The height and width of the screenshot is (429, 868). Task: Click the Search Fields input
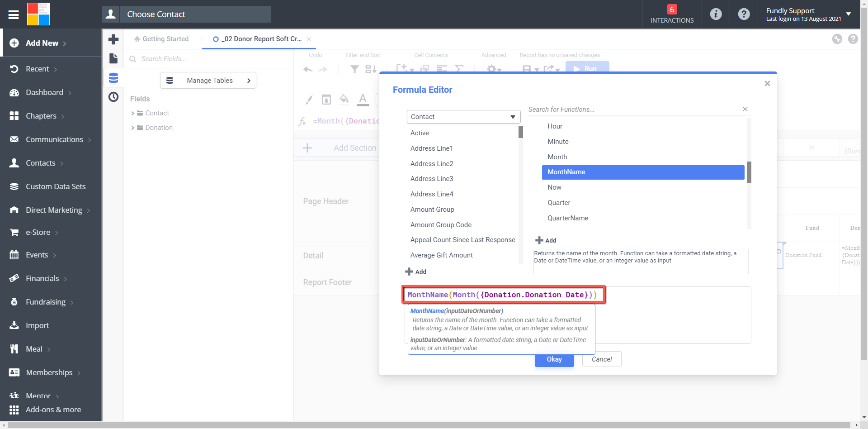coord(208,59)
